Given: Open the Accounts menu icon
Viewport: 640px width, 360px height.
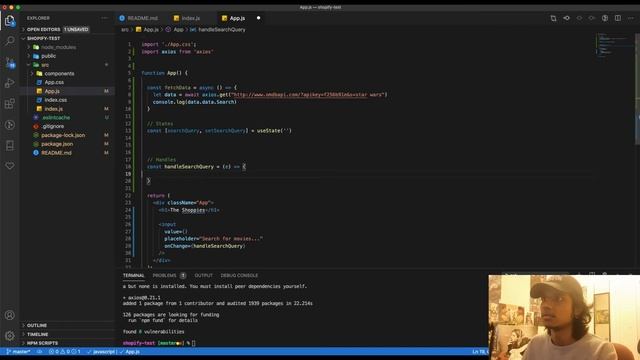Looking at the screenshot, I should [10, 315].
